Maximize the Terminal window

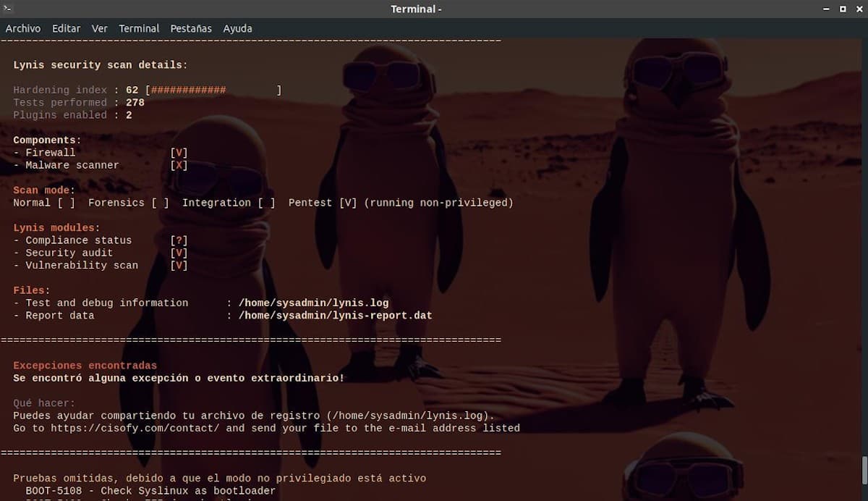[x=843, y=9]
